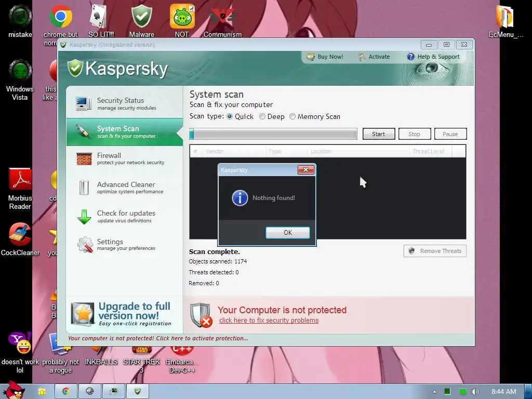Open System Scan section
The height and width of the screenshot is (399, 532).
[125, 131]
